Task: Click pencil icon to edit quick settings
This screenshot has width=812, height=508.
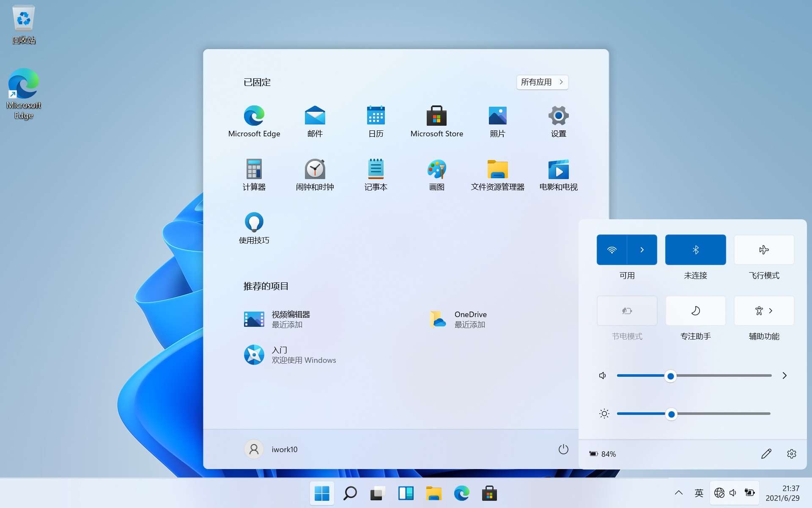Action: pos(766,454)
